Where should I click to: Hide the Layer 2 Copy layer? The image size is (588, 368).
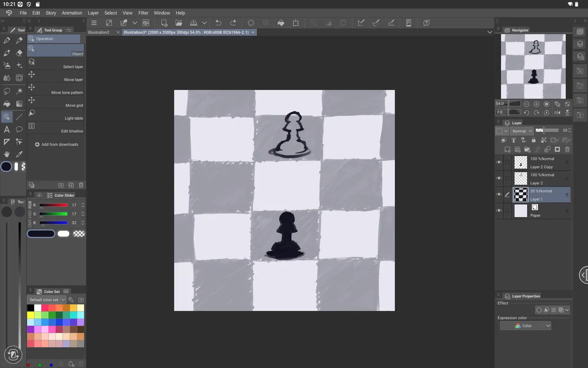tap(499, 162)
